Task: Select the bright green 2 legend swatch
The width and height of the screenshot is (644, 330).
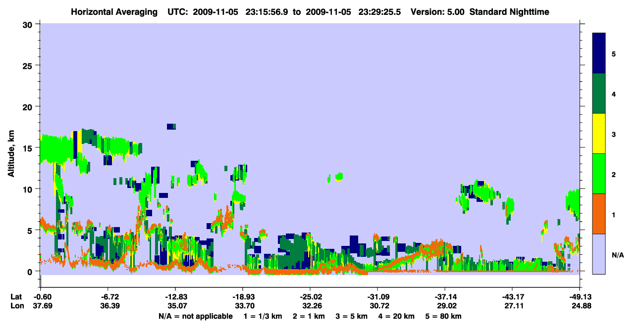Action: [599, 174]
